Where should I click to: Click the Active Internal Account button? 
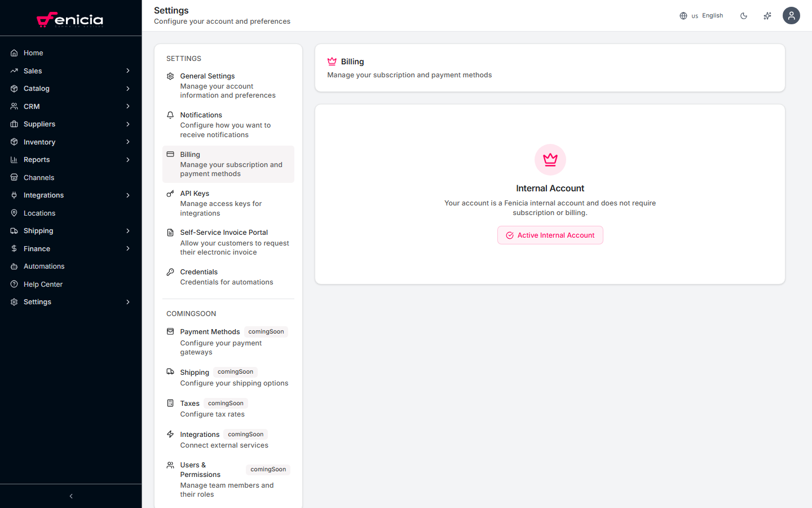[550, 235]
